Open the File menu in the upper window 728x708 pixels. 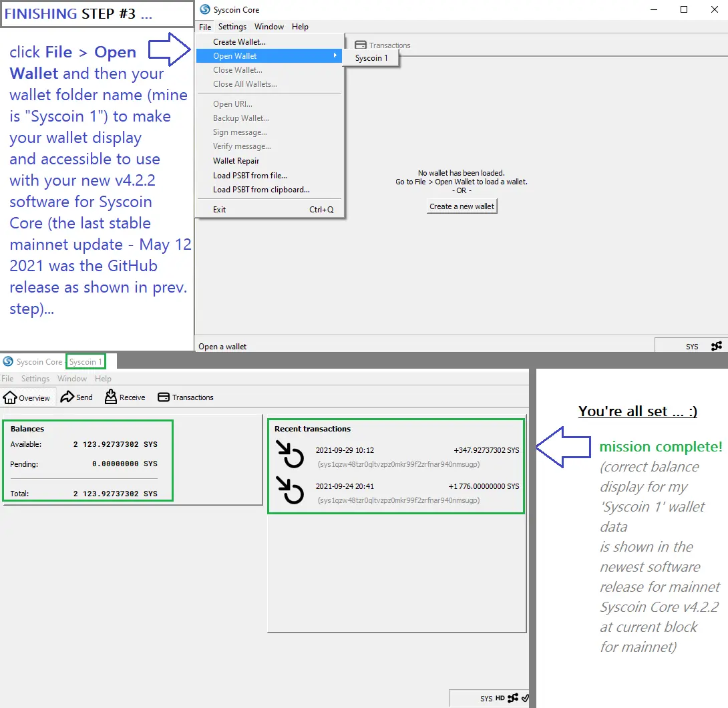205,27
